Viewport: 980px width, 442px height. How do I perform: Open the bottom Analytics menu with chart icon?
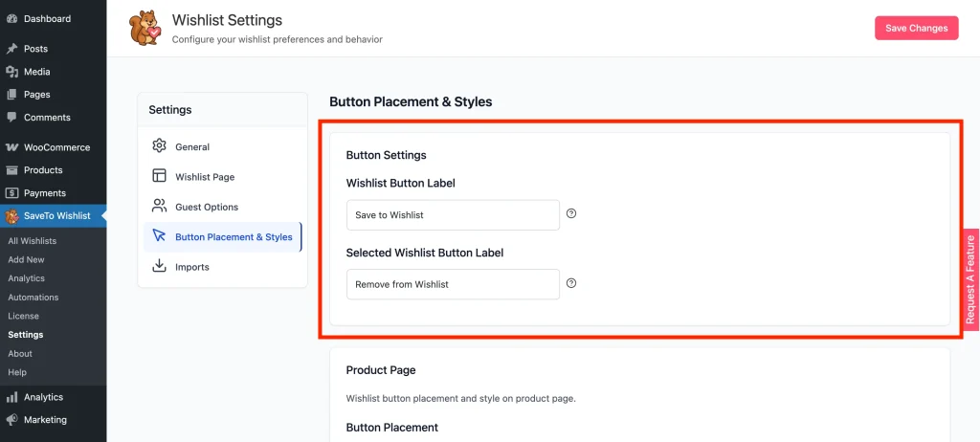(x=54, y=397)
